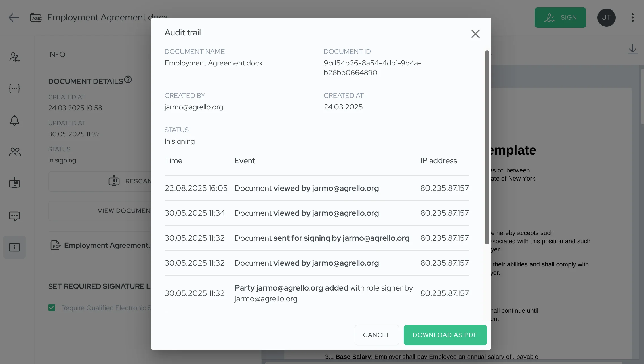
Task: Select the Info panel icon
Action: [14, 247]
